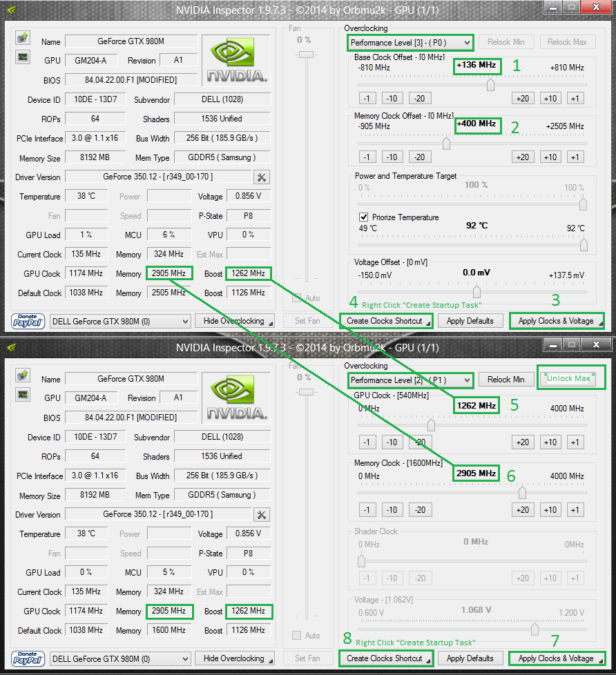
Task: Click Hide Overclocking in top window
Action: [235, 321]
